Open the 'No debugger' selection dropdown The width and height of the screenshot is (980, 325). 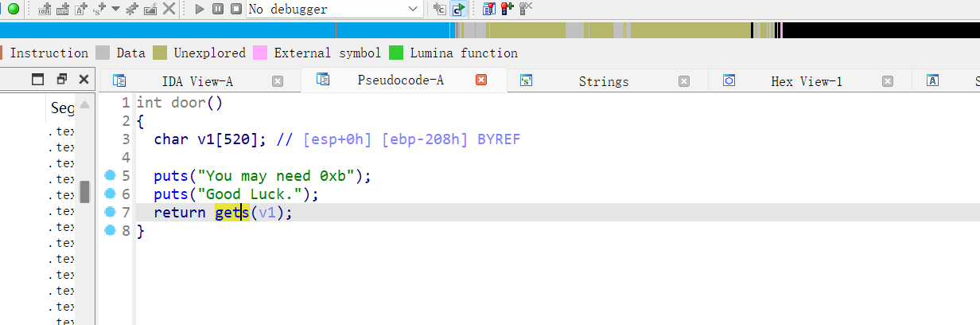[x=412, y=9]
